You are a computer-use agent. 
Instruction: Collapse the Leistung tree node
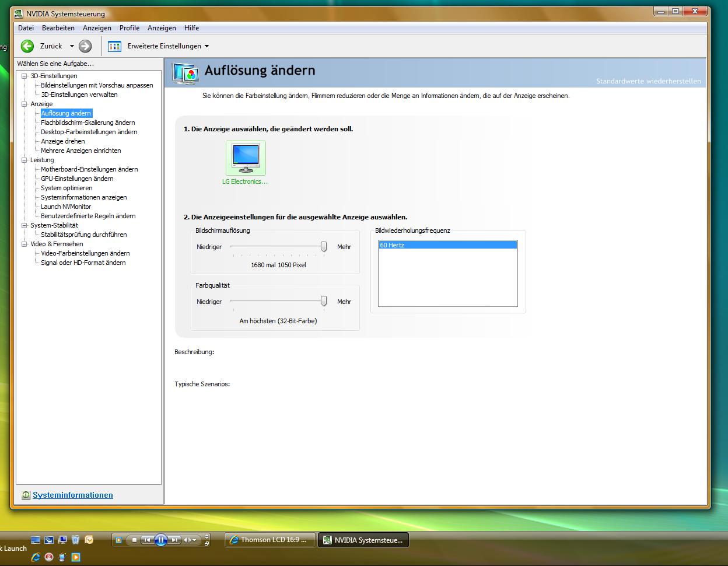click(x=24, y=160)
